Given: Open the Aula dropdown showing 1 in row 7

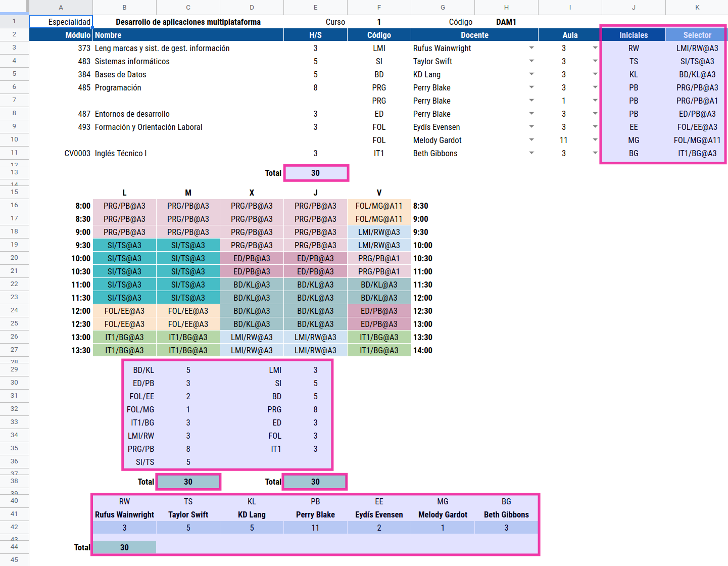Looking at the screenshot, I should pos(595,101).
